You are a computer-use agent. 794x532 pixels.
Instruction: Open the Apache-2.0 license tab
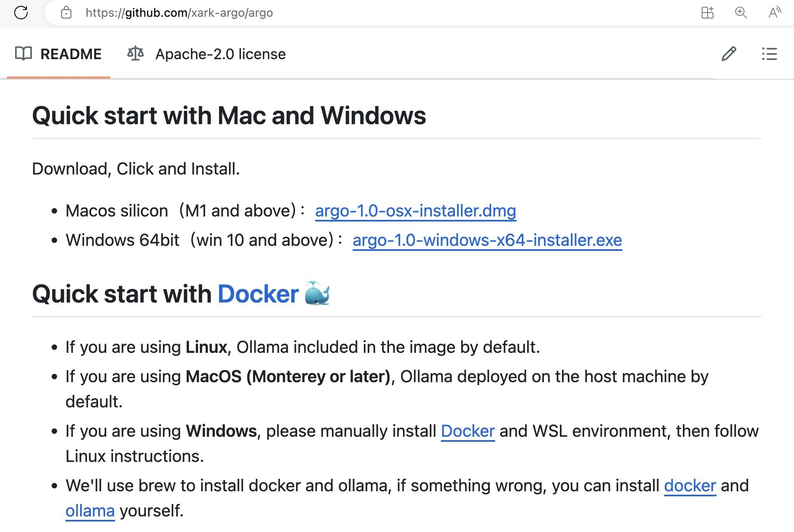pos(220,54)
